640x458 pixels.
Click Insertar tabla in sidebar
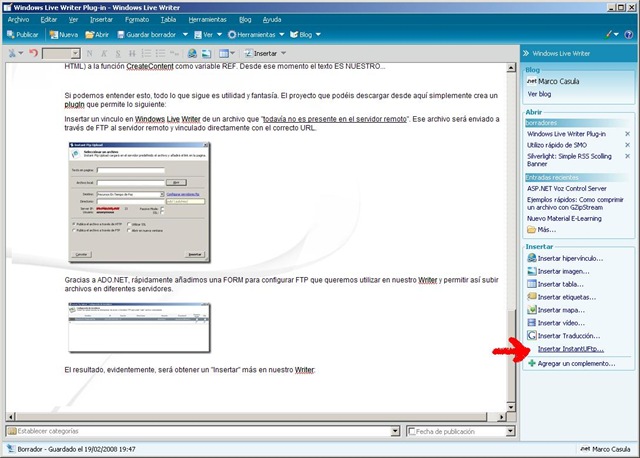tap(556, 284)
